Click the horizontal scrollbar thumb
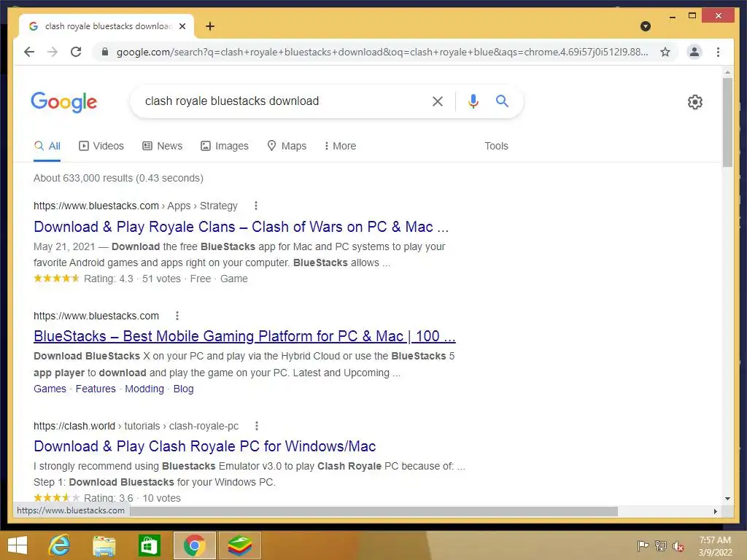The height and width of the screenshot is (560, 747). (x=374, y=511)
